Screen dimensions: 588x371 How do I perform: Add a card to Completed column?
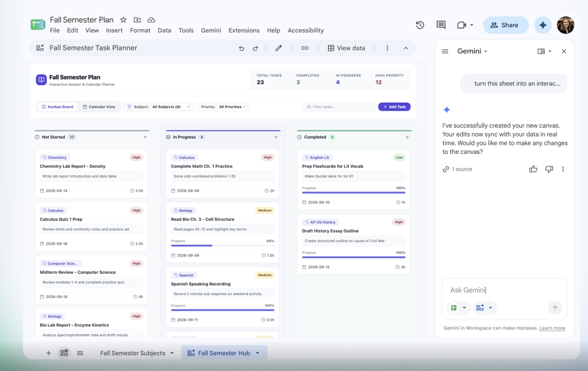[x=407, y=137]
